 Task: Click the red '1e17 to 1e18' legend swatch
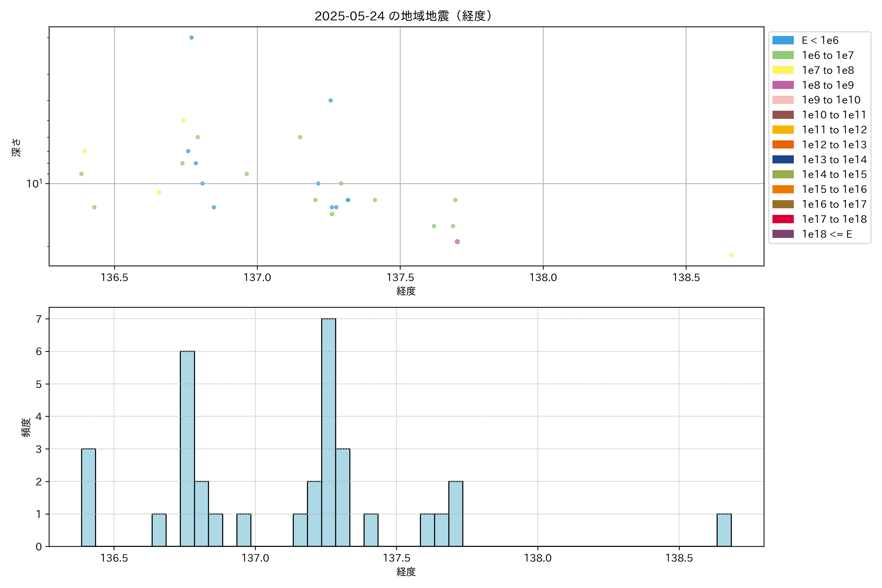783,219
